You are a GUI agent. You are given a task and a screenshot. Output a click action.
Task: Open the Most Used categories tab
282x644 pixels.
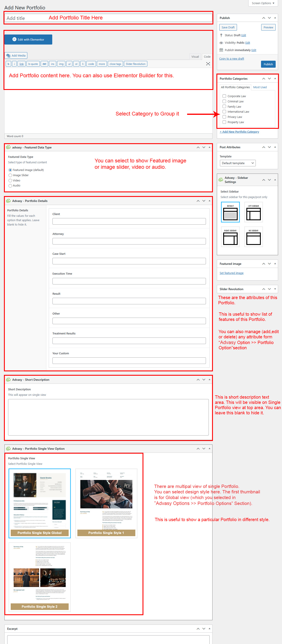point(260,87)
